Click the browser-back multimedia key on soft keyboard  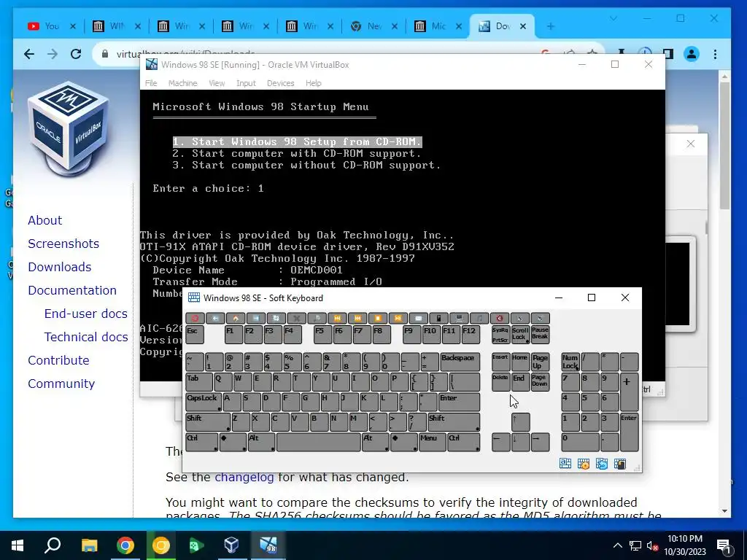click(x=215, y=318)
